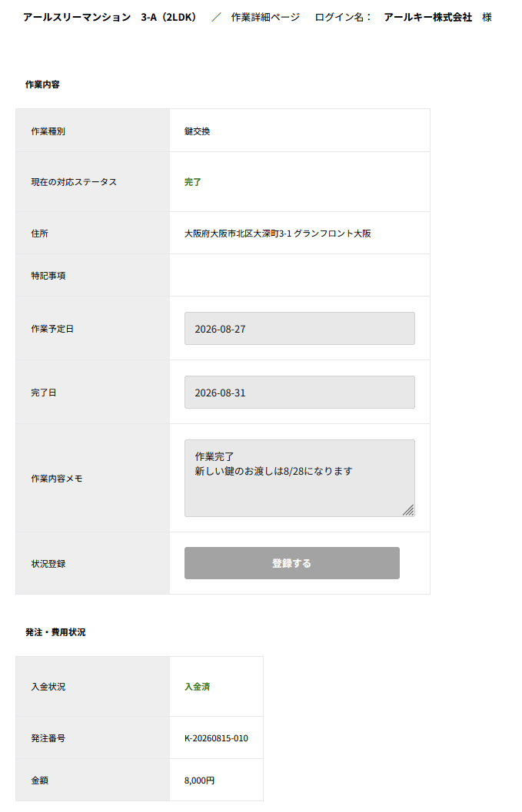Click the login name アールキー株式会社
The width and height of the screenshot is (522, 812).
tap(428, 17)
